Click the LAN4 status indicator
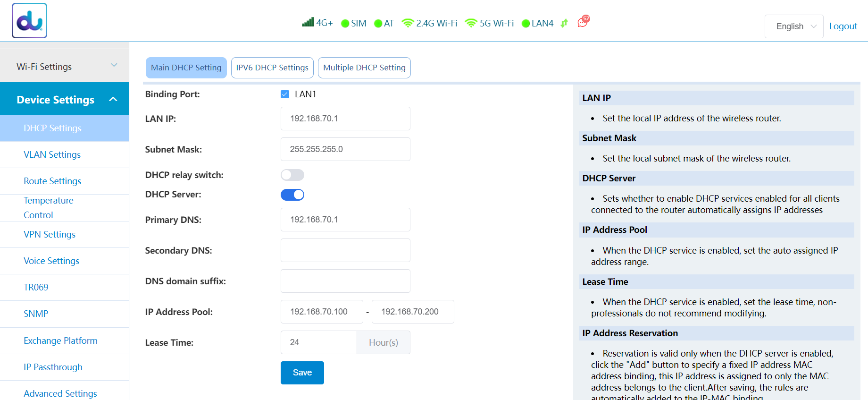This screenshot has height=400, width=868. click(526, 24)
